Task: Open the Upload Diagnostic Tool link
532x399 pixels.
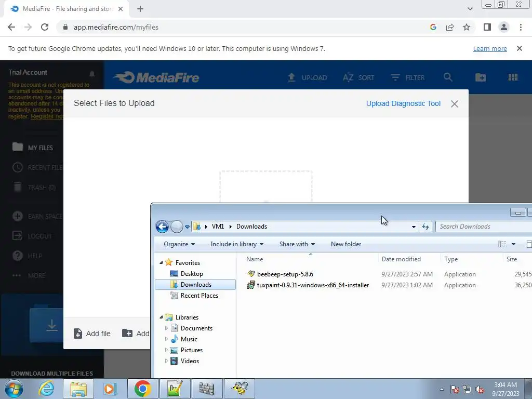Action: click(403, 103)
